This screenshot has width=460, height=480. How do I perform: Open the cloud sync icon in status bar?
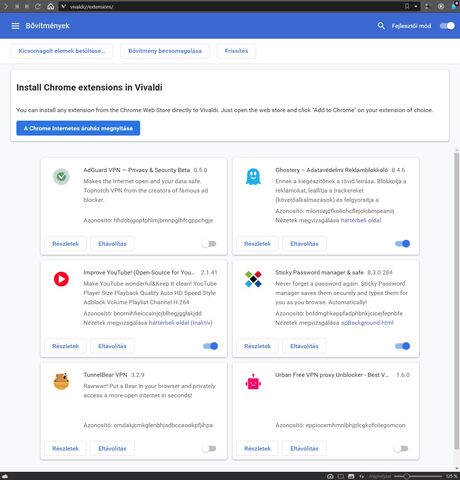click(x=330, y=476)
